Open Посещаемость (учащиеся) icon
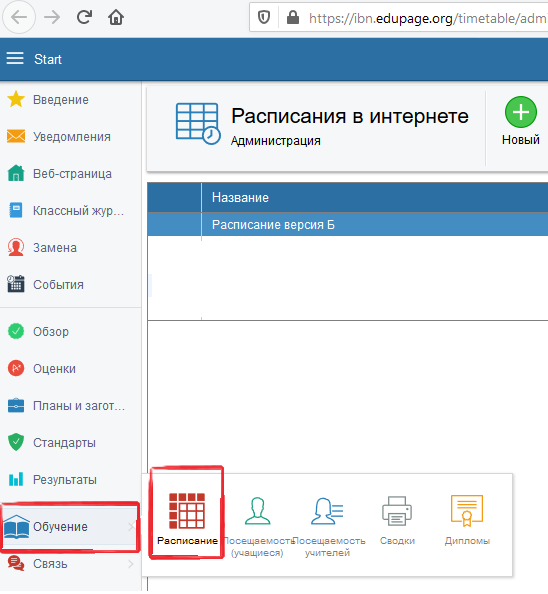 258,511
